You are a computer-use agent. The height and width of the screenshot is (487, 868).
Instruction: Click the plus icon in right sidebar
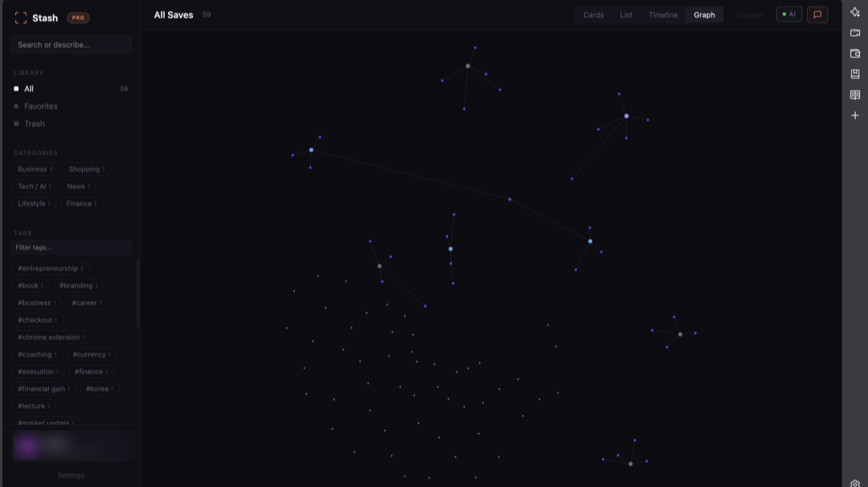click(855, 115)
